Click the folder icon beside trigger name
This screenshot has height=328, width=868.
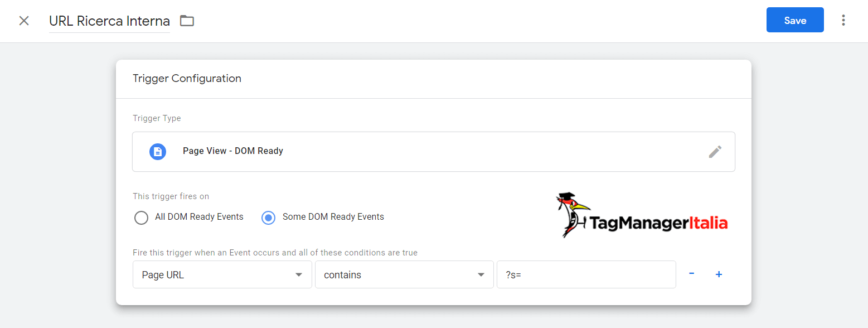187,21
